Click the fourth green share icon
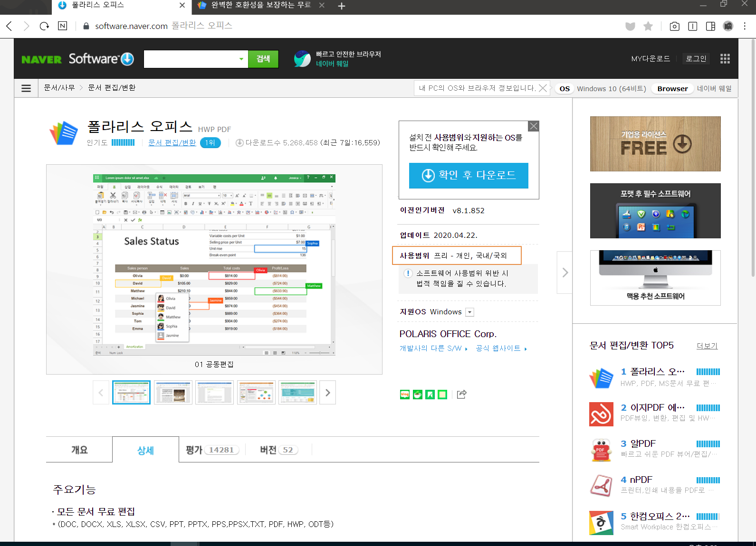Image resolution: width=756 pixels, height=546 pixels. (x=442, y=395)
